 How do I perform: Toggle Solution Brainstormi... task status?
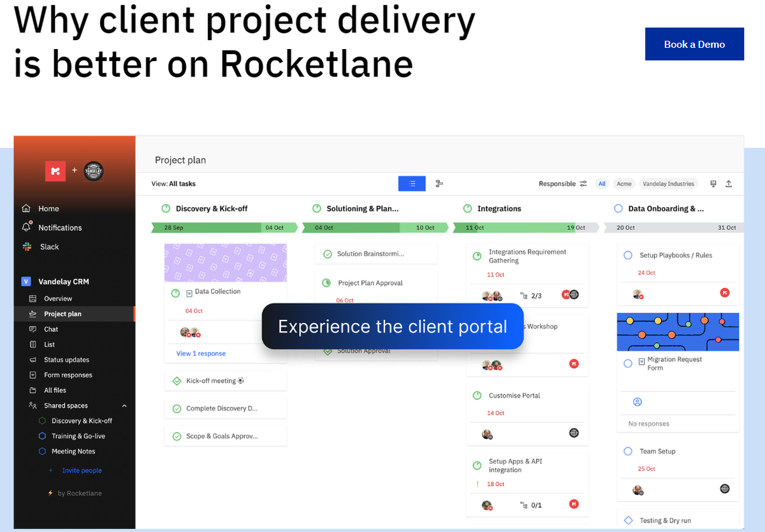[328, 254]
